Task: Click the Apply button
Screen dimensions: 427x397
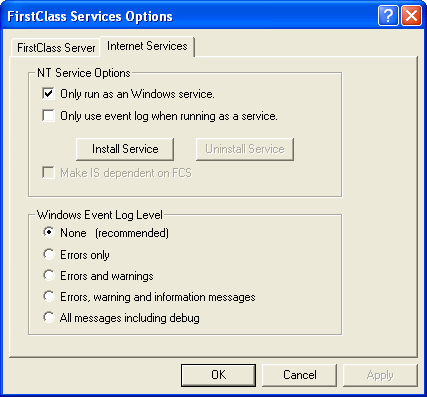Action: click(380, 375)
